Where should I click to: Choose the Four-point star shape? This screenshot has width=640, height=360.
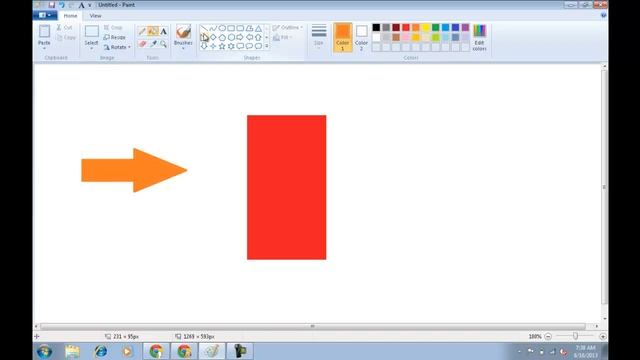[213, 46]
